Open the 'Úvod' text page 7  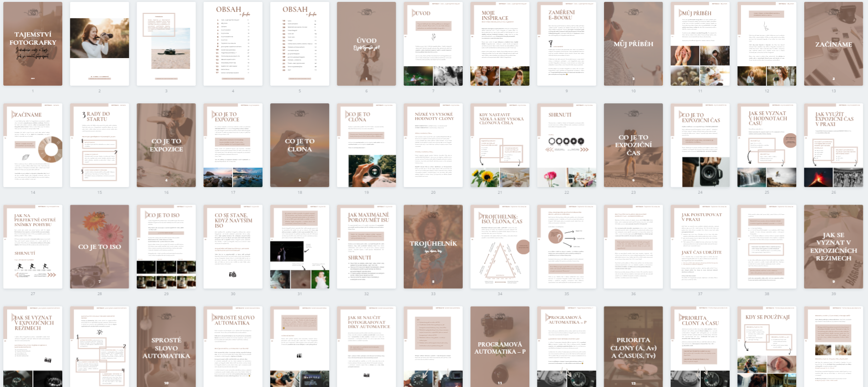pyautogui.click(x=433, y=44)
